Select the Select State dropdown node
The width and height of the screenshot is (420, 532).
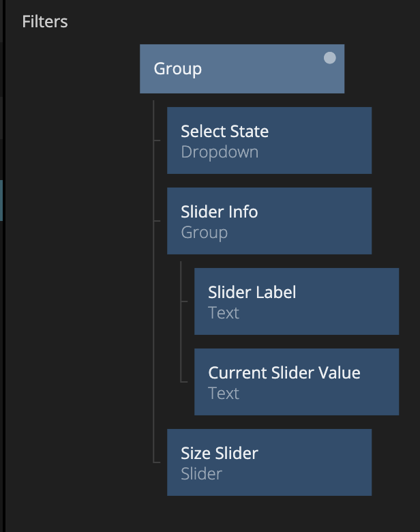click(269, 141)
